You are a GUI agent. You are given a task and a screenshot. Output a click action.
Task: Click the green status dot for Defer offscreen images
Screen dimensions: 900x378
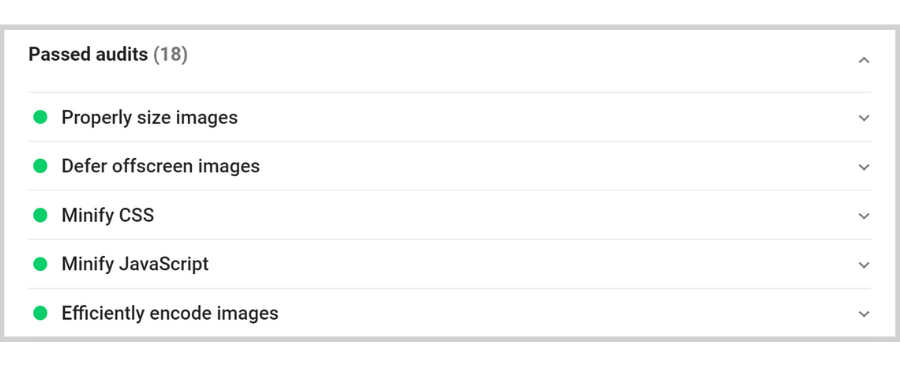[40, 166]
